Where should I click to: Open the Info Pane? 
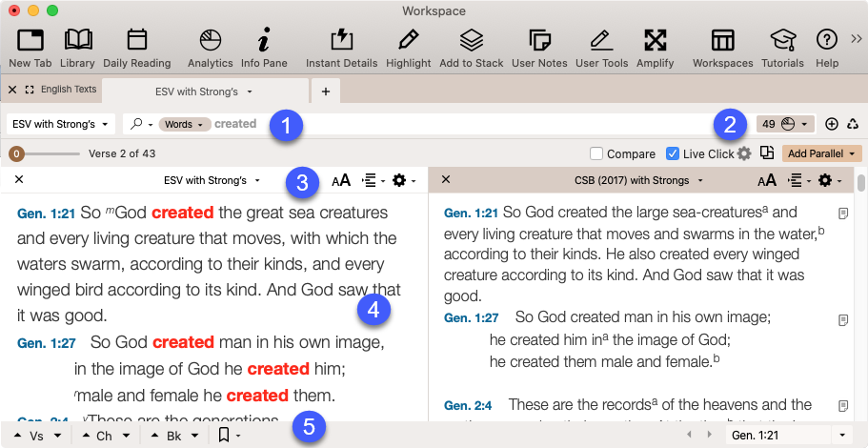[263, 40]
